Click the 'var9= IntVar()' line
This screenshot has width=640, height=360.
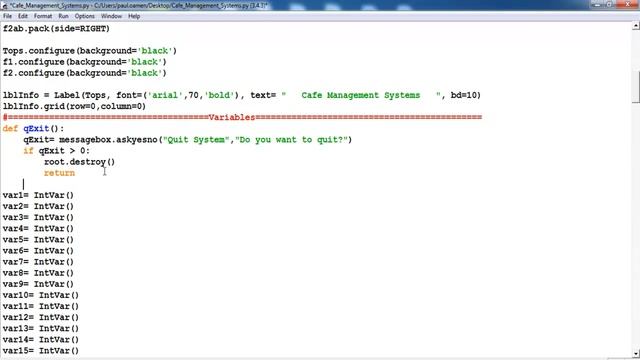[x=38, y=284]
